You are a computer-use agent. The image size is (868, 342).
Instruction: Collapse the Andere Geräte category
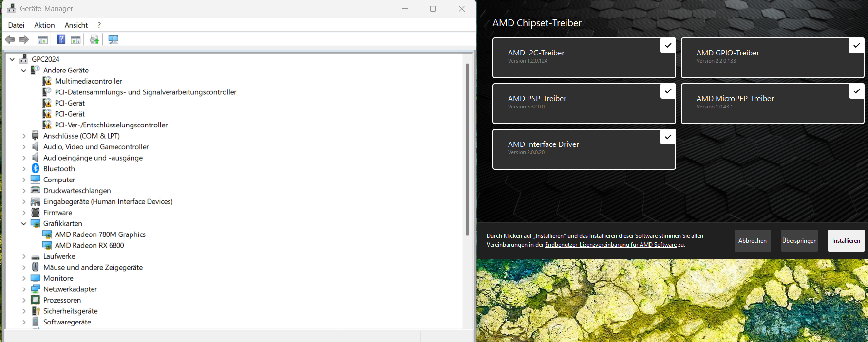tap(24, 70)
